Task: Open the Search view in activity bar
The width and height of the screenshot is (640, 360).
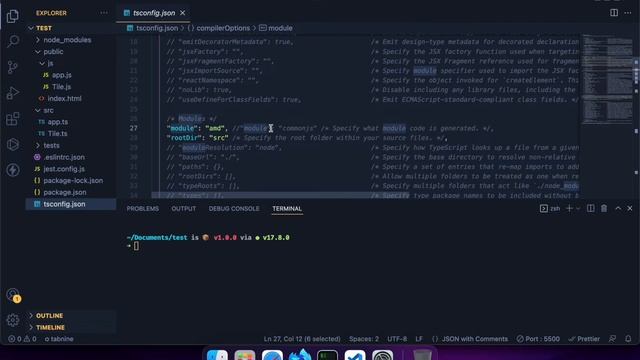Action: coord(13,41)
